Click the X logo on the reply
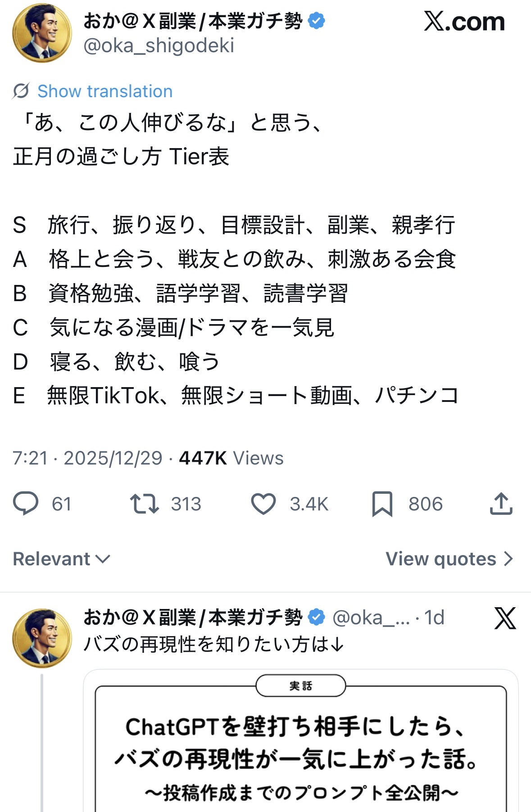The height and width of the screenshot is (812, 531). pyautogui.click(x=505, y=618)
